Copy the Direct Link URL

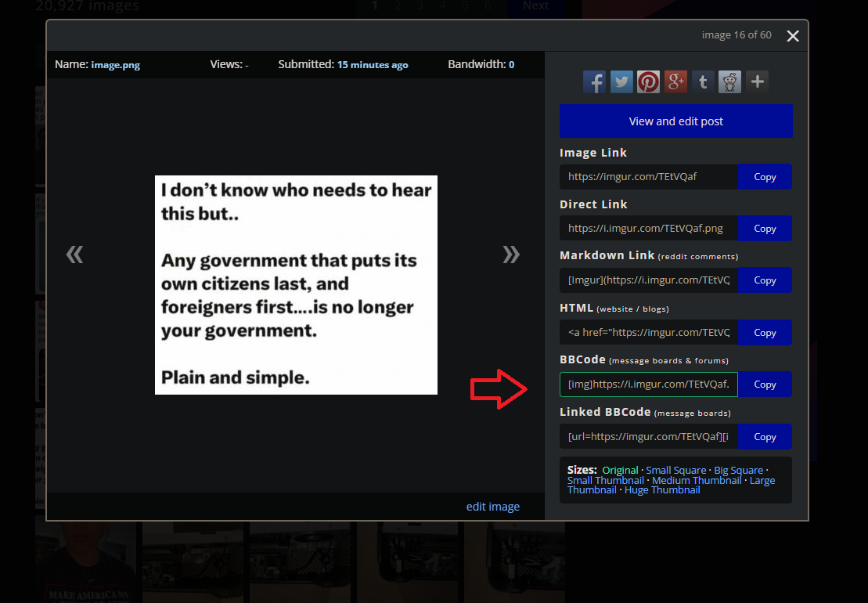(x=765, y=229)
